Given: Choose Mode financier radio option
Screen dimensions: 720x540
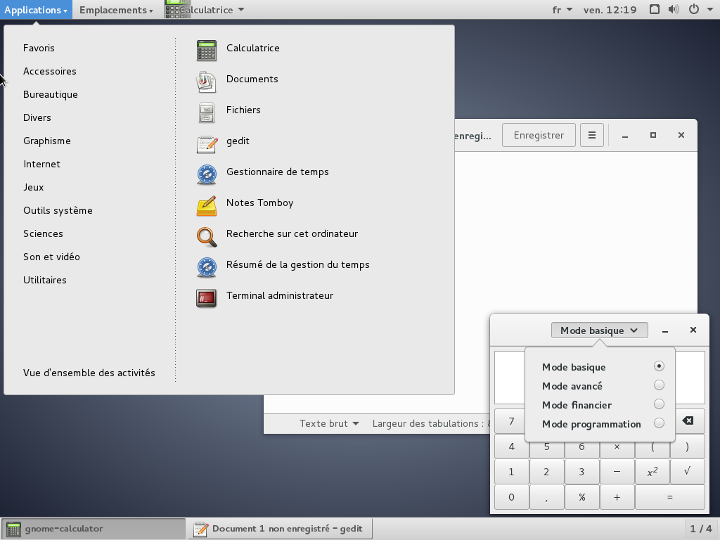Looking at the screenshot, I should tap(658, 404).
